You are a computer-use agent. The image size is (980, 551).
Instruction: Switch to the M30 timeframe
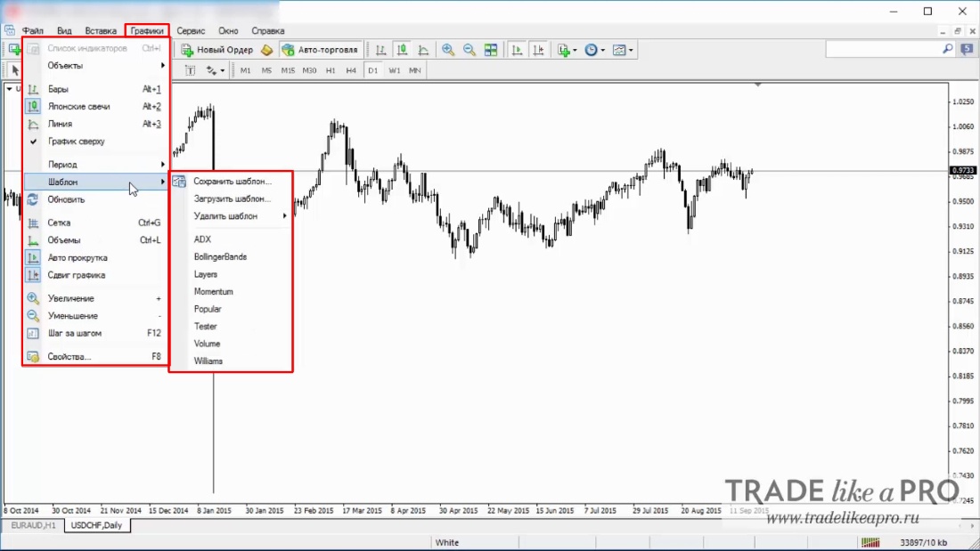pyautogui.click(x=309, y=70)
